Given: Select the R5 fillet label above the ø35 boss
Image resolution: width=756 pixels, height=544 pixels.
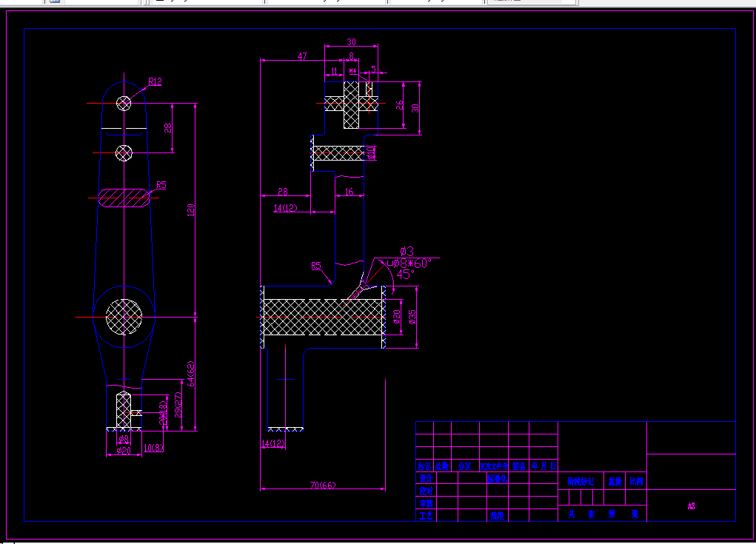Looking at the screenshot, I should click(316, 266).
